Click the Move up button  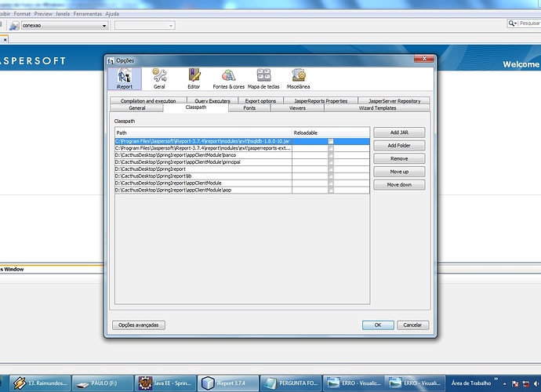(x=399, y=172)
